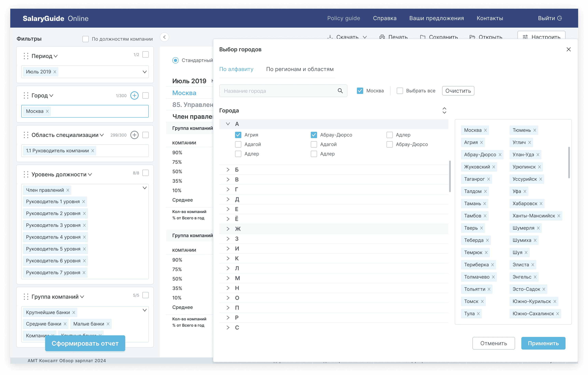
Task: Click the Выйти logout icon
Action: coord(560,18)
